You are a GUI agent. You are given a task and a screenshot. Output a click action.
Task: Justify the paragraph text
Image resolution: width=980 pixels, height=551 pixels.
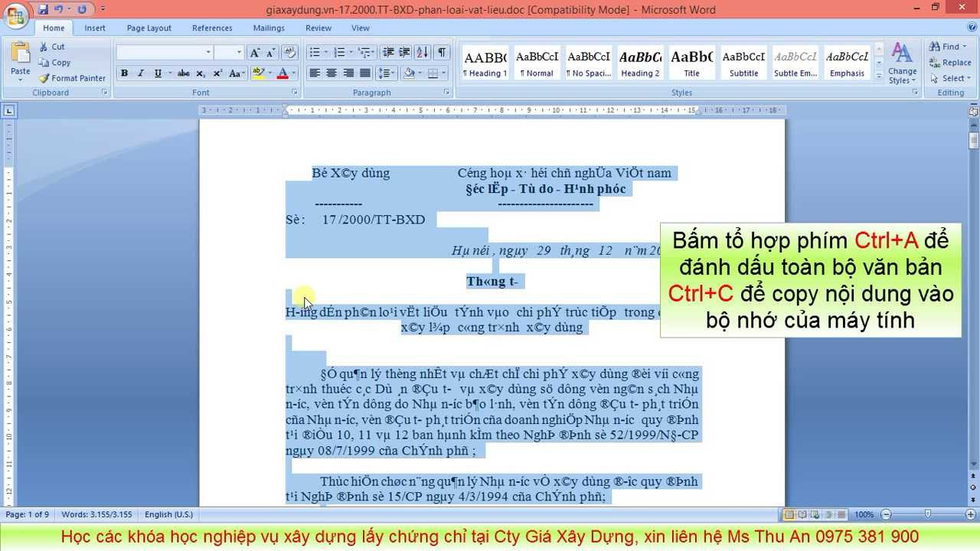365,73
